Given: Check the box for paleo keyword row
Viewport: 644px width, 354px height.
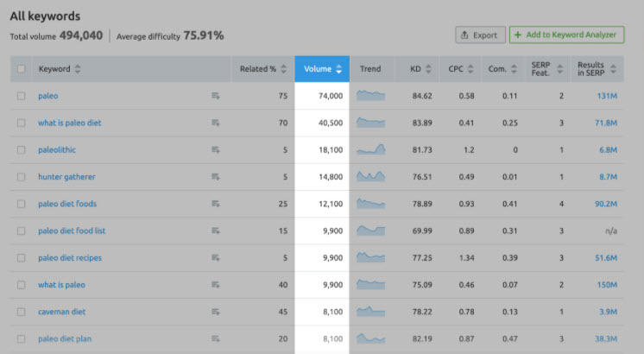Looking at the screenshot, I should [x=22, y=96].
